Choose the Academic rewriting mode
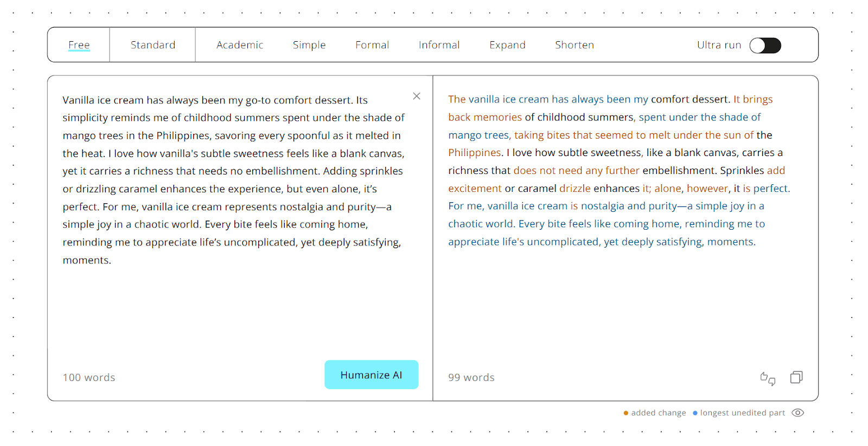 240,45
